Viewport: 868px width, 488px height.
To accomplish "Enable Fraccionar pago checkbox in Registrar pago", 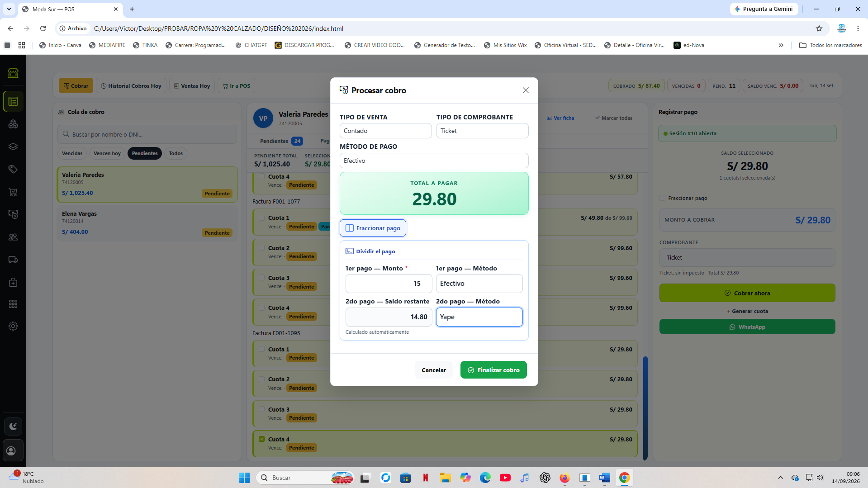I will (663, 198).
